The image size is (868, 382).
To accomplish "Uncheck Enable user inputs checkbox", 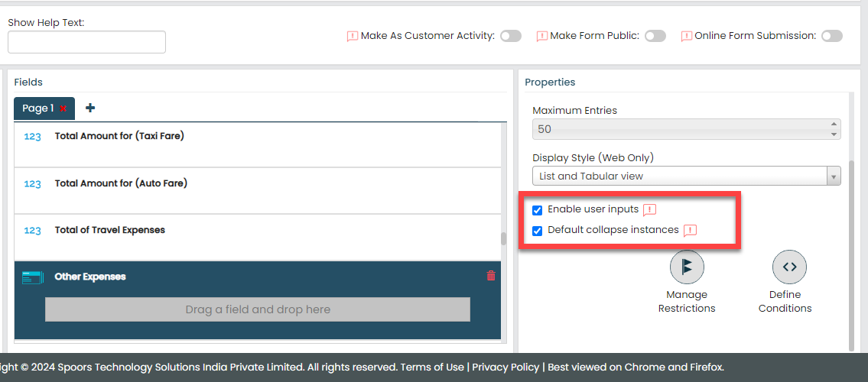I will (538, 210).
